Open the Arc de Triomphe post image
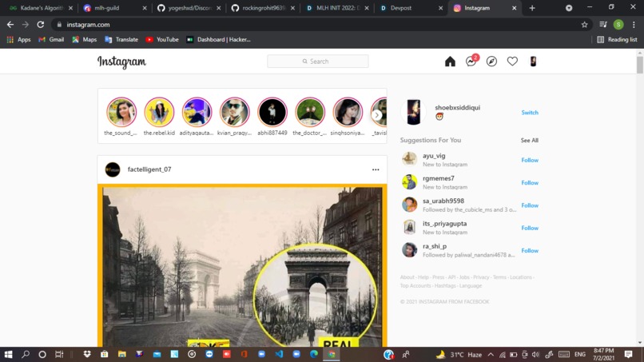Screen dimensions: 644x362 [242, 265]
